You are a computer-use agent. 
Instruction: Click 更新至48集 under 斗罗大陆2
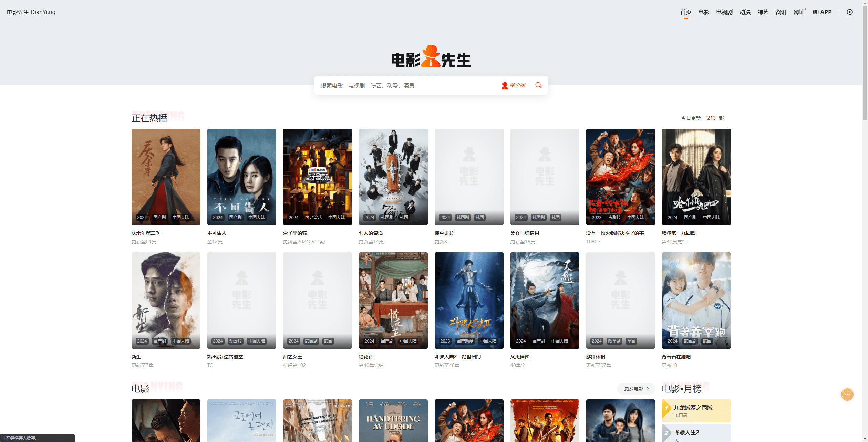tap(447, 365)
